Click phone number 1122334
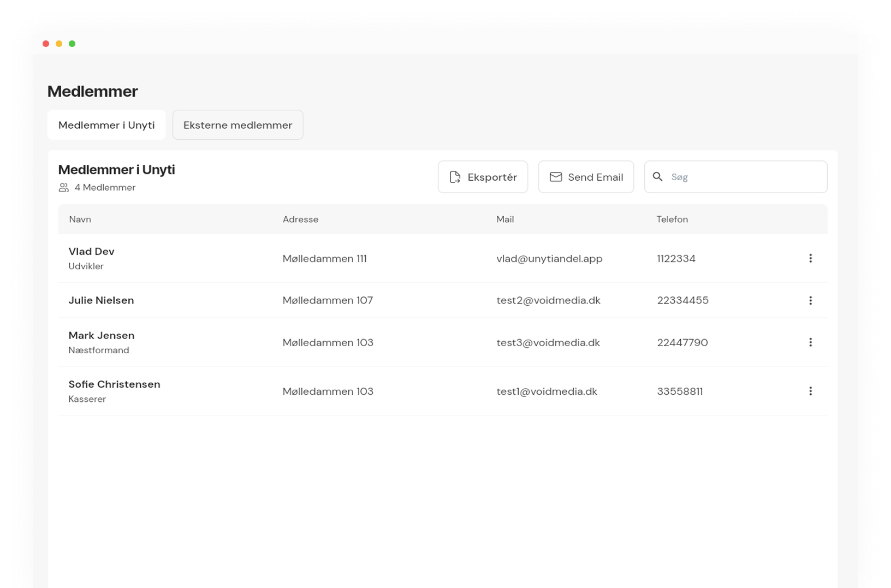The height and width of the screenshot is (588, 891). coord(676,259)
